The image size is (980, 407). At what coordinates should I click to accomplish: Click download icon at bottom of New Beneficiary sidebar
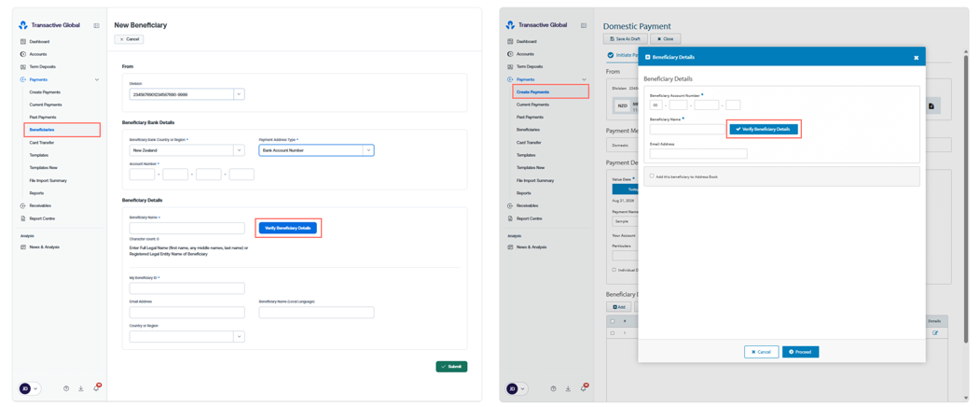tap(81, 388)
